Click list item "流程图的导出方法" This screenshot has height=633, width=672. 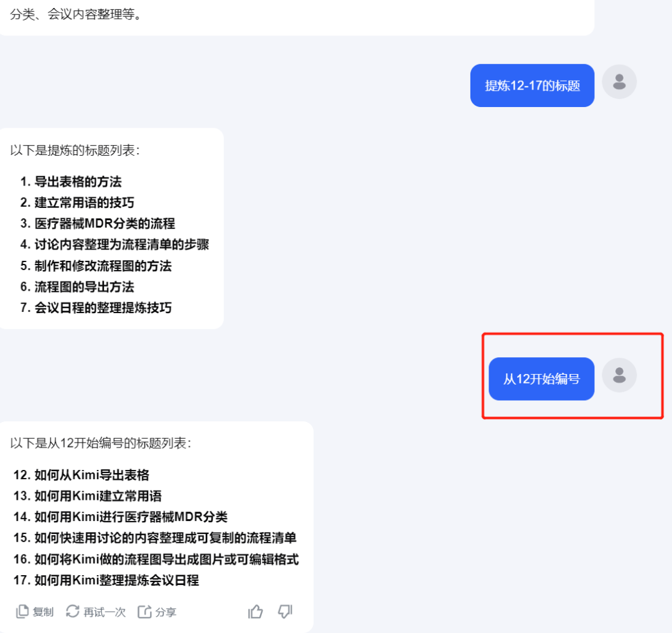85,287
